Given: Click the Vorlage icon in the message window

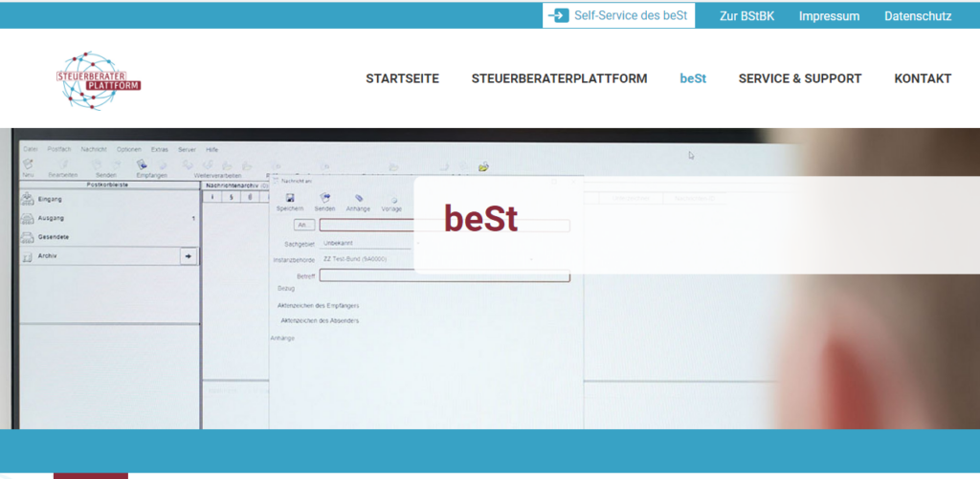Looking at the screenshot, I should (x=392, y=199).
